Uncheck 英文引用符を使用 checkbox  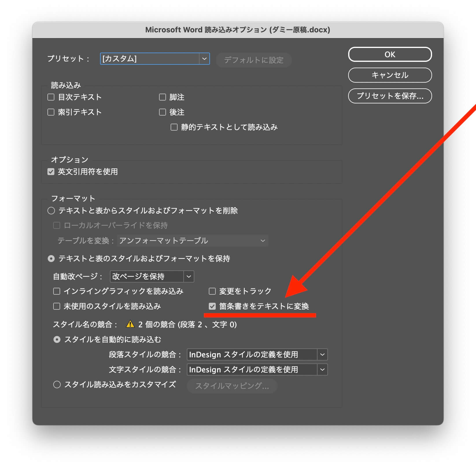tap(51, 172)
